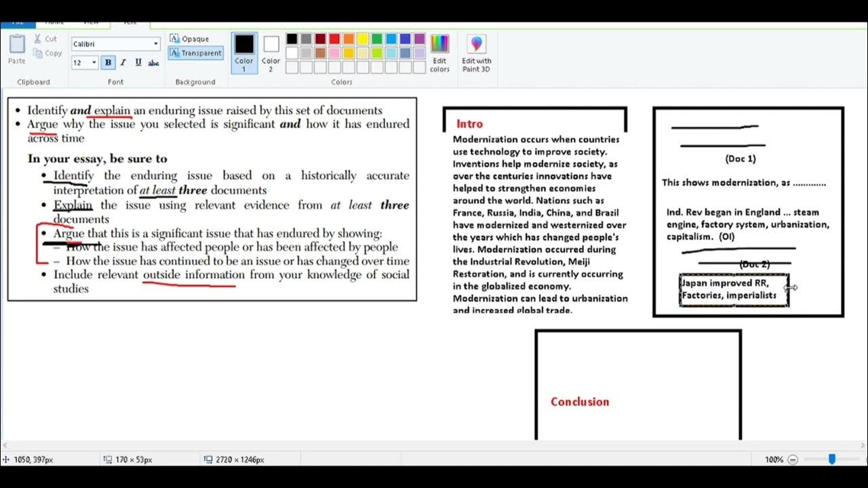The width and height of the screenshot is (868, 488).
Task: Click the 100% zoom level text
Action: coord(774,460)
